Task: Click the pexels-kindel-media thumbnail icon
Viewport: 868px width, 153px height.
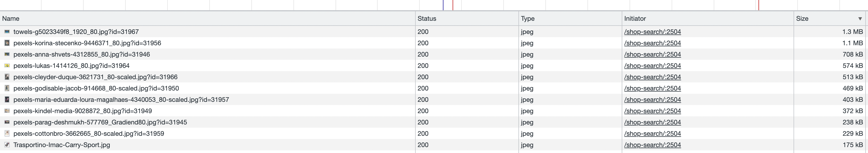Action: 7,111
